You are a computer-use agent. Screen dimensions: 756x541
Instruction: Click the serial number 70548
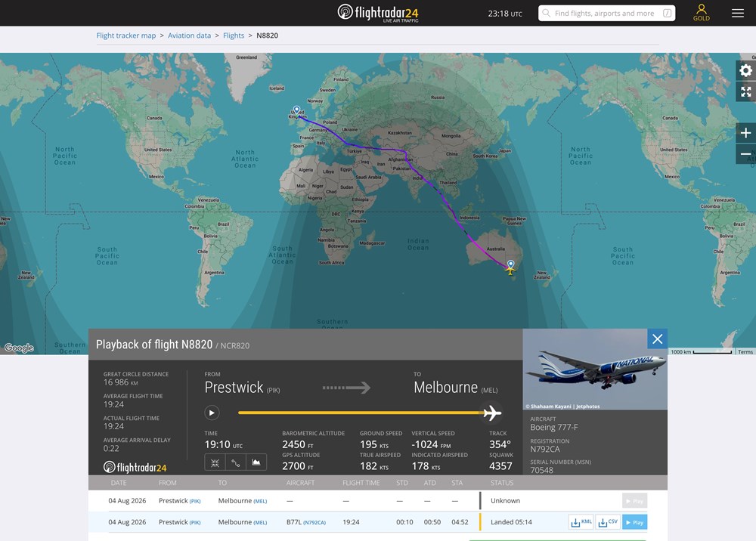[x=541, y=470]
